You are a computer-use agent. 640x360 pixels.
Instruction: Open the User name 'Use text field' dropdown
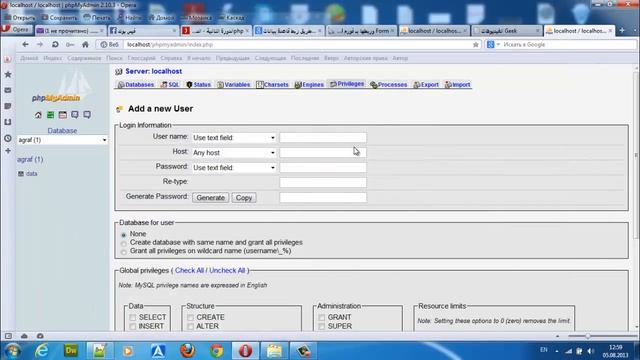click(x=234, y=138)
